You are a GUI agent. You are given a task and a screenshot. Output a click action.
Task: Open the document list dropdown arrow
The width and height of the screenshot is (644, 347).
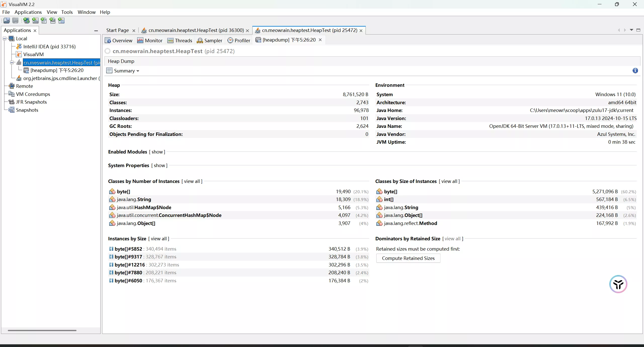(x=631, y=30)
